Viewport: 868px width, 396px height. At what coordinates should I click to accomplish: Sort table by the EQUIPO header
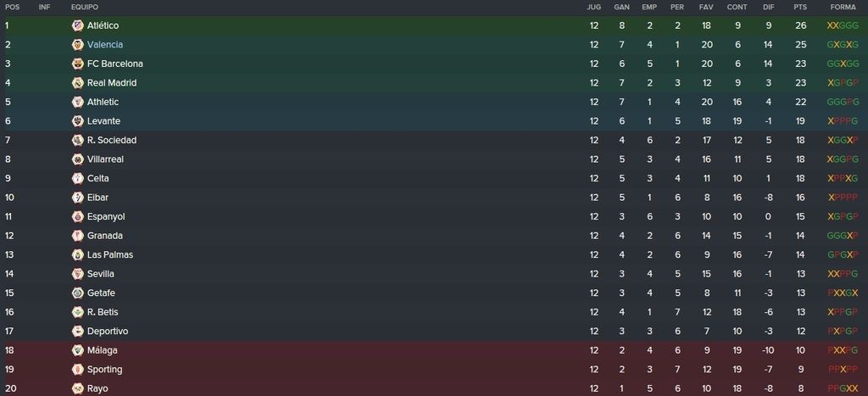pyautogui.click(x=85, y=7)
